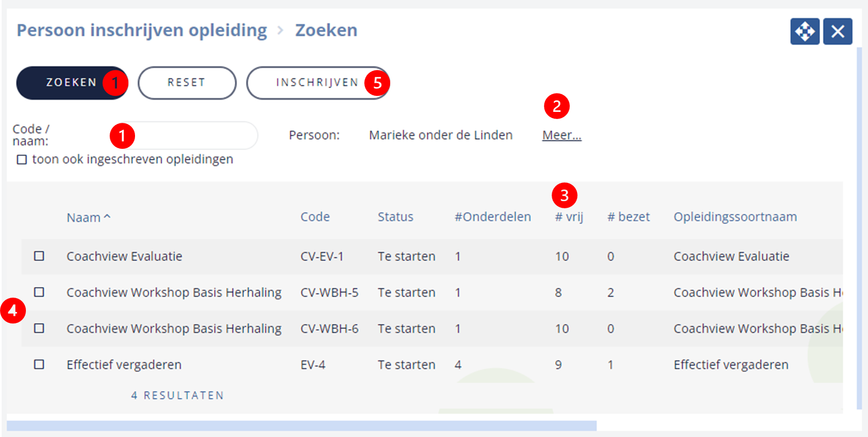Start search with the ZOEKEN button
Image resolution: width=868 pixels, height=437 pixels.
(72, 83)
